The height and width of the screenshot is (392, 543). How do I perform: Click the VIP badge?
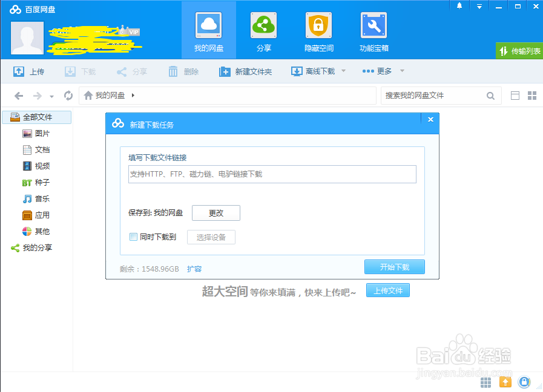pos(134,32)
